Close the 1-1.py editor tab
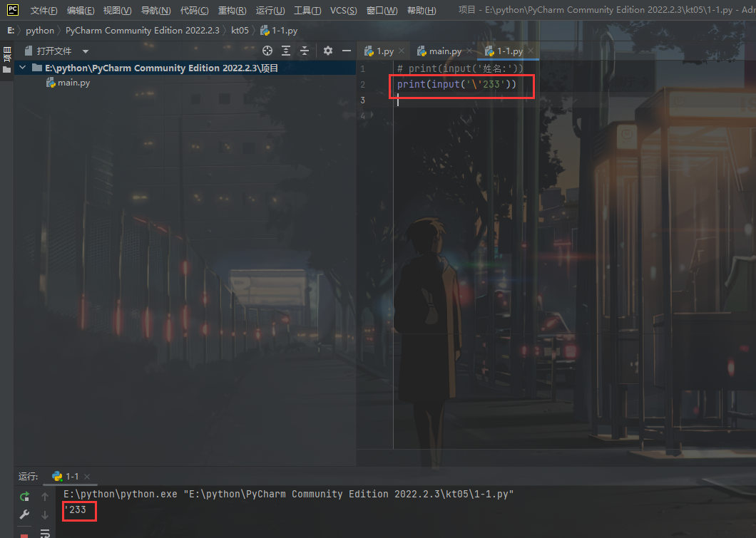The width and height of the screenshot is (756, 538). pos(531,51)
